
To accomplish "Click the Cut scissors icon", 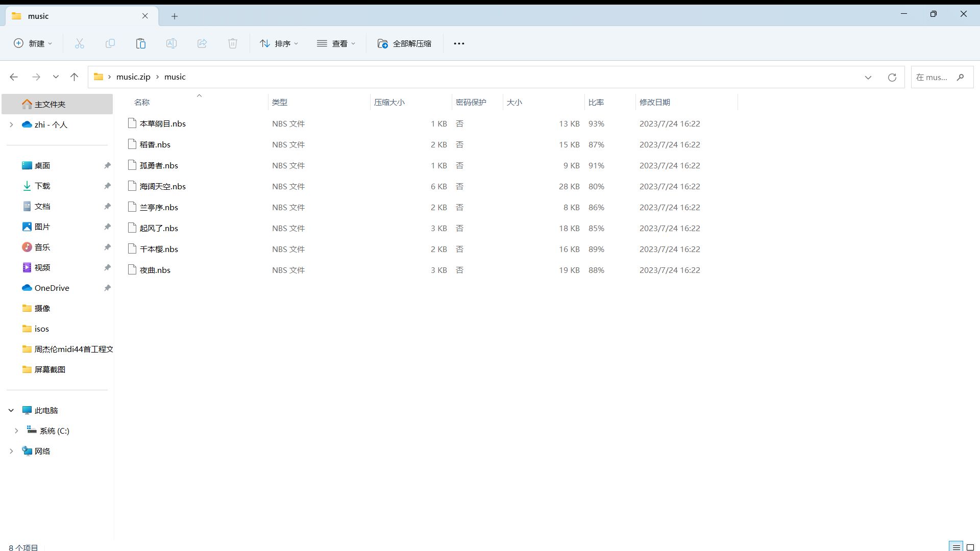I will [x=79, y=43].
